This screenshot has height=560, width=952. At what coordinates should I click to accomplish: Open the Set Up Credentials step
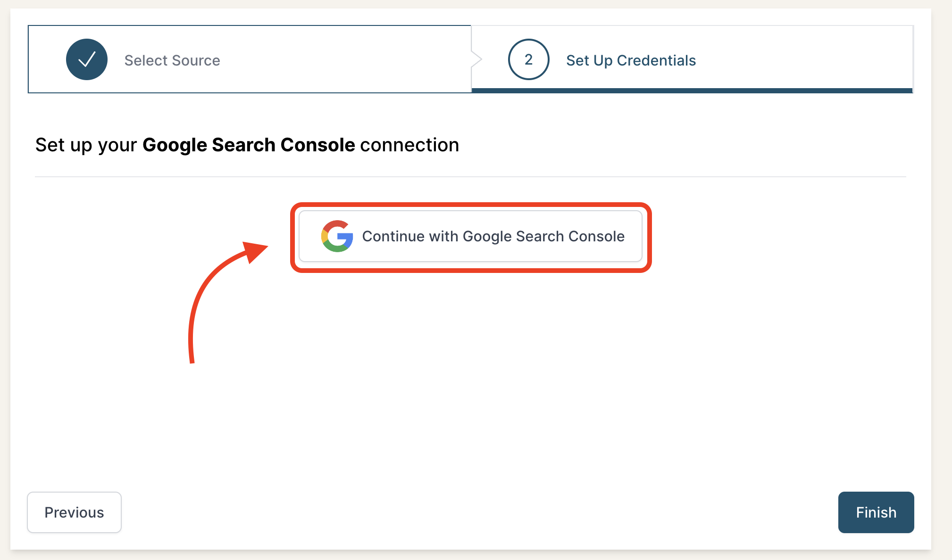[x=692, y=59]
